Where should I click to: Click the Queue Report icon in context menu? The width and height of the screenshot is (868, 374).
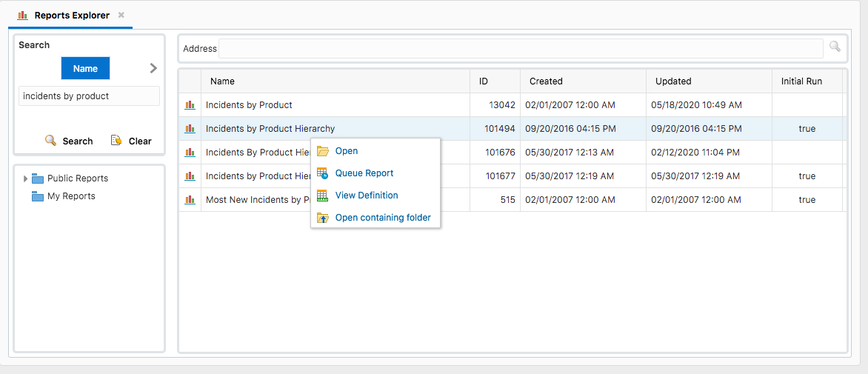click(322, 173)
